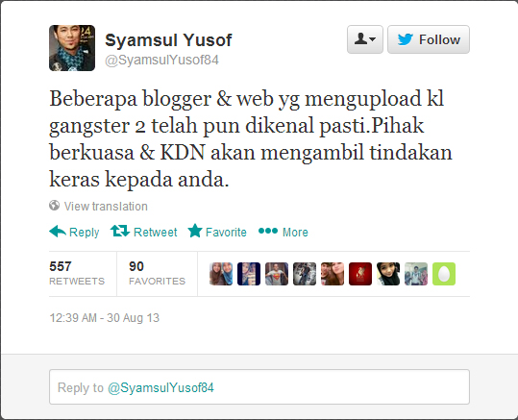The image size is (518, 420).
Task: Open the default egg avatar
Action: click(444, 274)
